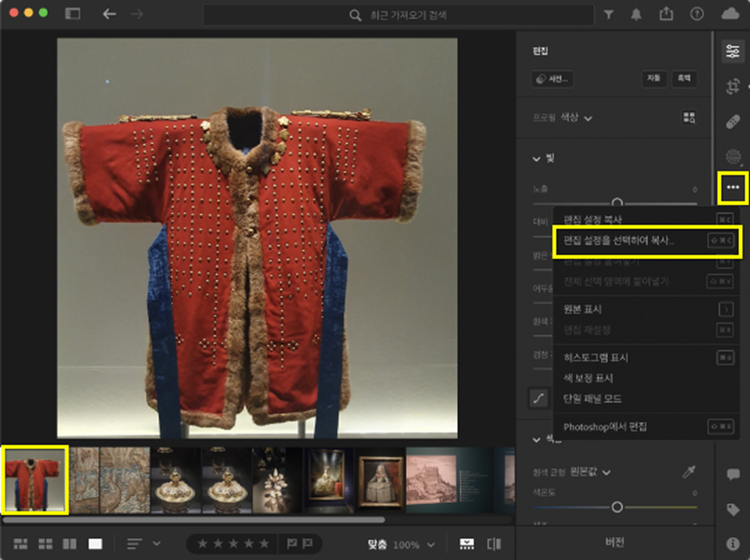Collapse the 빛 light section
750x560 pixels.
(x=536, y=158)
